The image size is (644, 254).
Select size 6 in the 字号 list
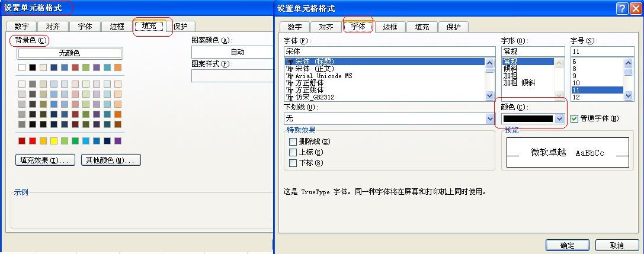coord(597,62)
